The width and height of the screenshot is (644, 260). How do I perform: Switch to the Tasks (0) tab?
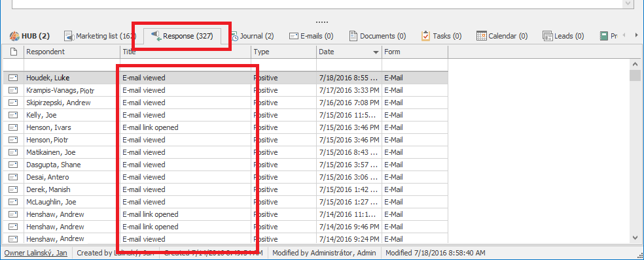[442, 36]
